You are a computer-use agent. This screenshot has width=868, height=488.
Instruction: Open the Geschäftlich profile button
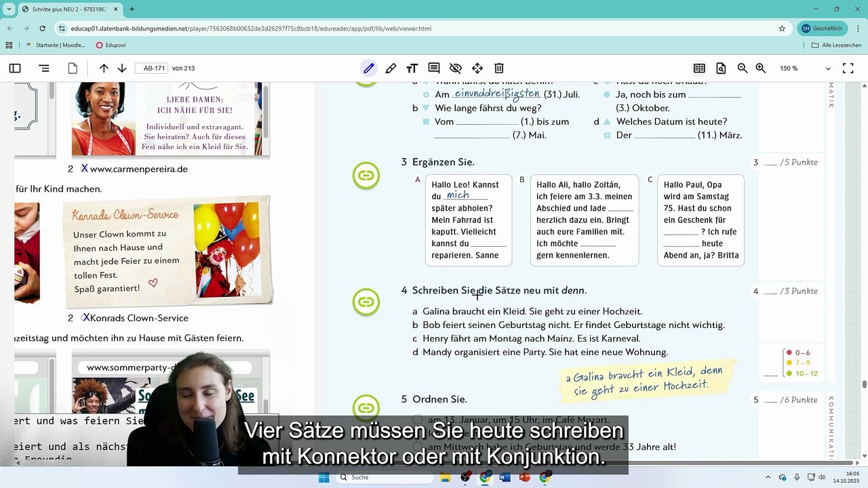[x=822, y=28]
